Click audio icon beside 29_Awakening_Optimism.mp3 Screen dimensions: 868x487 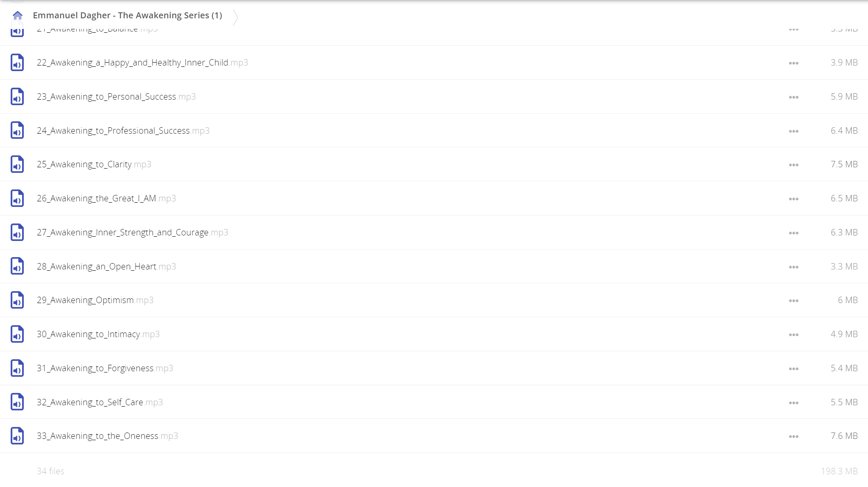tap(17, 300)
